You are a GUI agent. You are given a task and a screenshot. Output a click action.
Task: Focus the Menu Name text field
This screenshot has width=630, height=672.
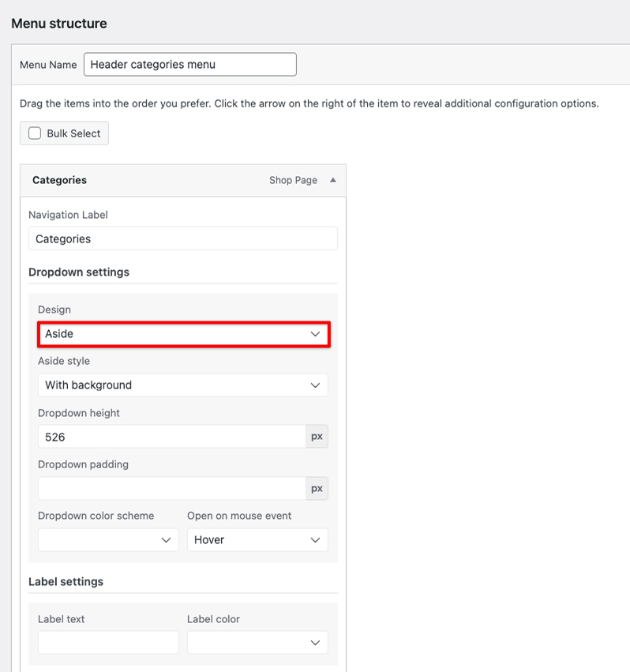click(x=189, y=65)
